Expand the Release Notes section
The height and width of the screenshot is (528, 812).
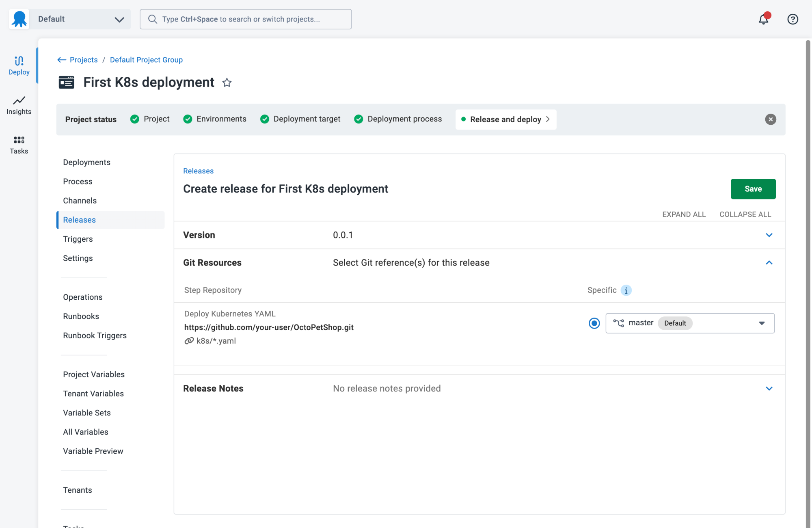(769, 388)
